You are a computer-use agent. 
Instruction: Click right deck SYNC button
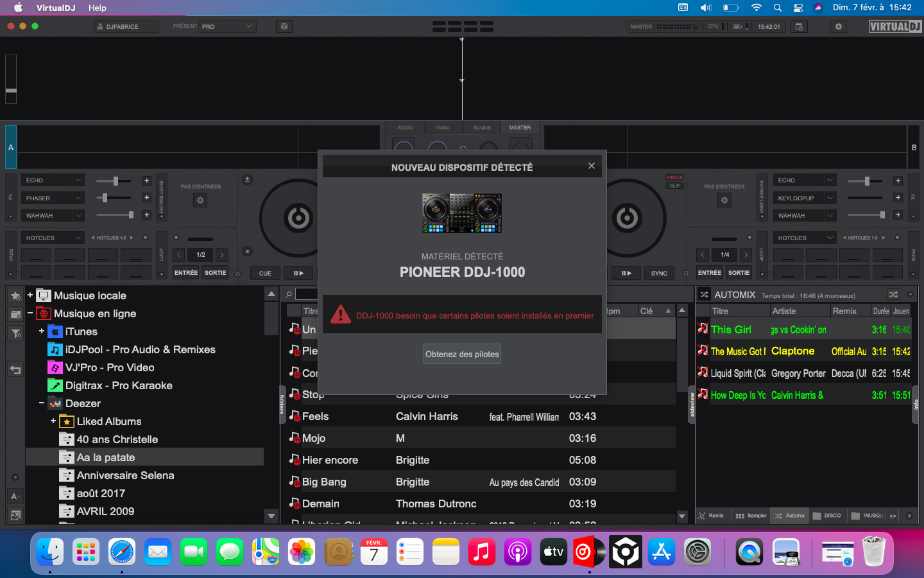tap(659, 273)
